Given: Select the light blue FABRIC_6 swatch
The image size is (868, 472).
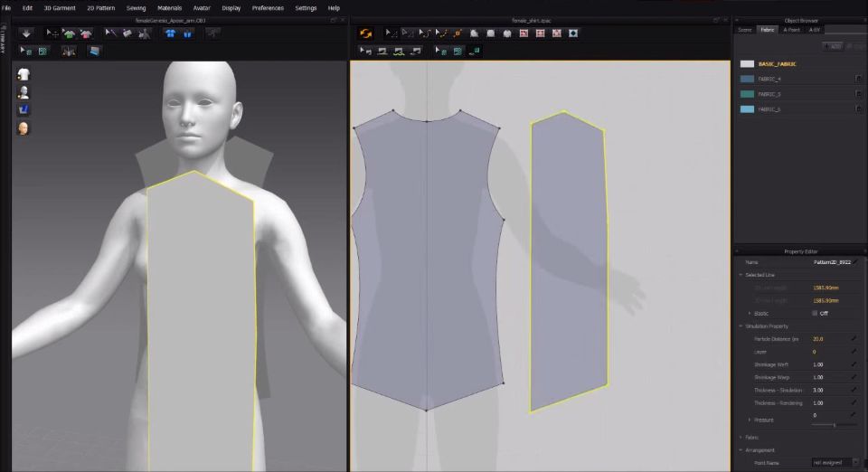Looking at the screenshot, I should tap(747, 109).
